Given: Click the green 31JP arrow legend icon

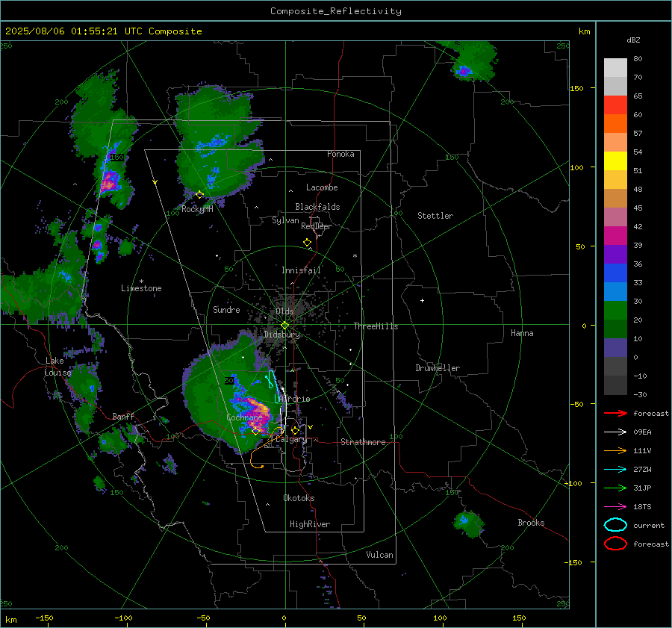Looking at the screenshot, I should click(615, 488).
